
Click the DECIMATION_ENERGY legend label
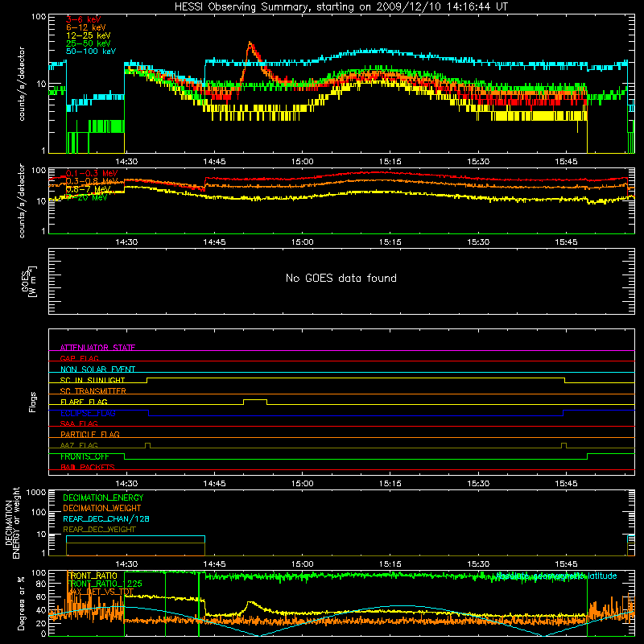point(103,497)
